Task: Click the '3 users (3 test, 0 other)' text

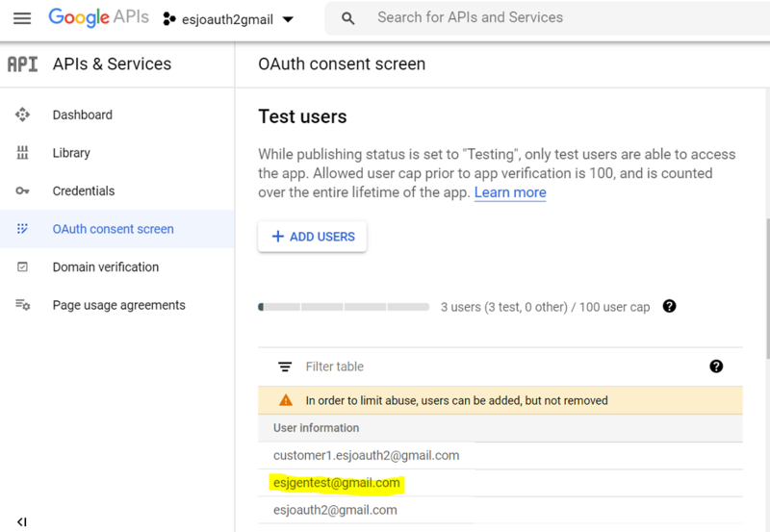Action: (503, 307)
